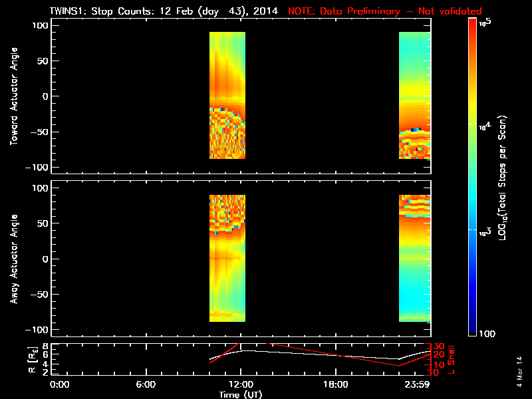Click the TWINS1 Stop Counts plot title
The height and width of the screenshot is (399, 532).
(166, 11)
